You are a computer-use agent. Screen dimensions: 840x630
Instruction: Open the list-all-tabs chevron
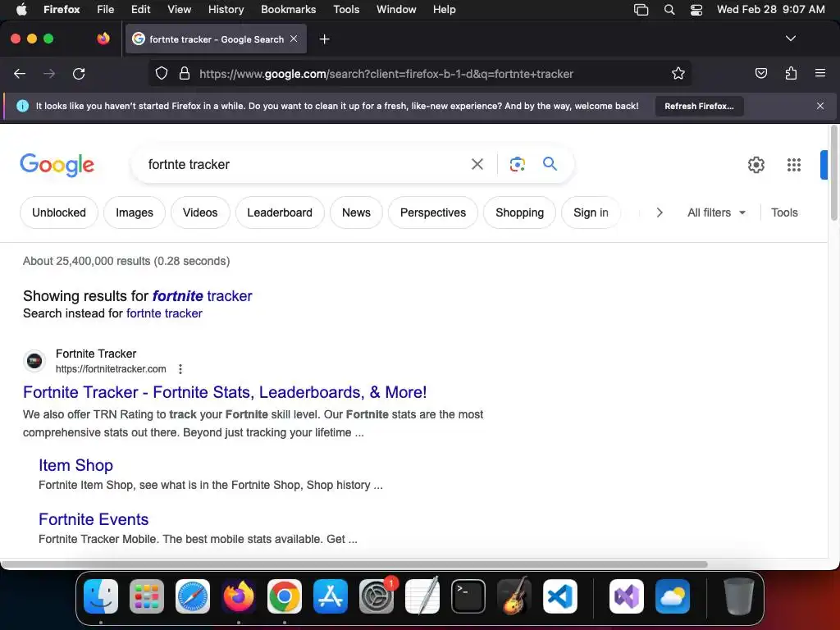790,39
